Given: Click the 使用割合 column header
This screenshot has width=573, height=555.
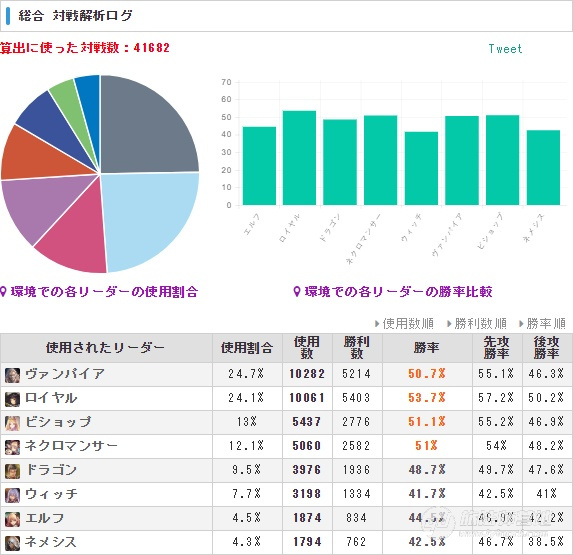Looking at the screenshot, I should point(247,348).
